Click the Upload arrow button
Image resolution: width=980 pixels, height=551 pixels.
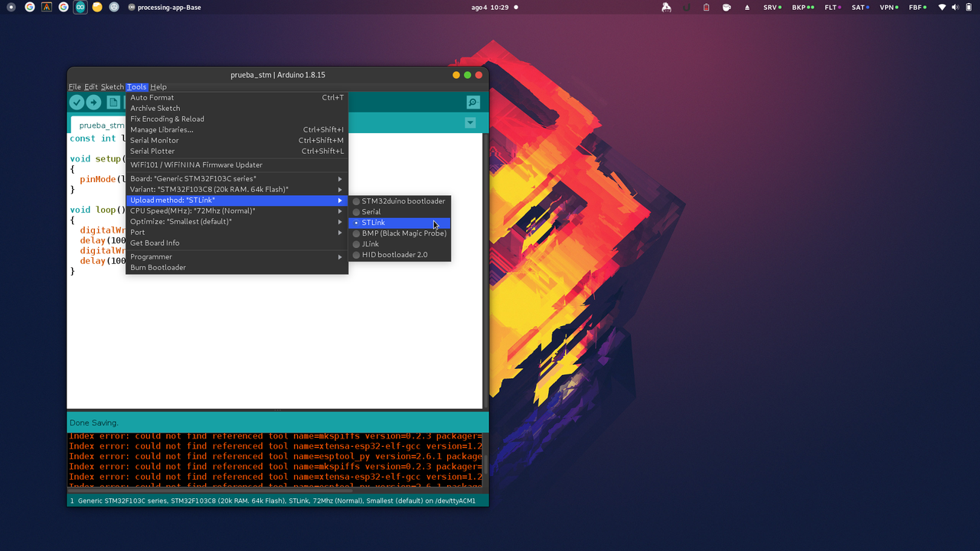[93, 103]
